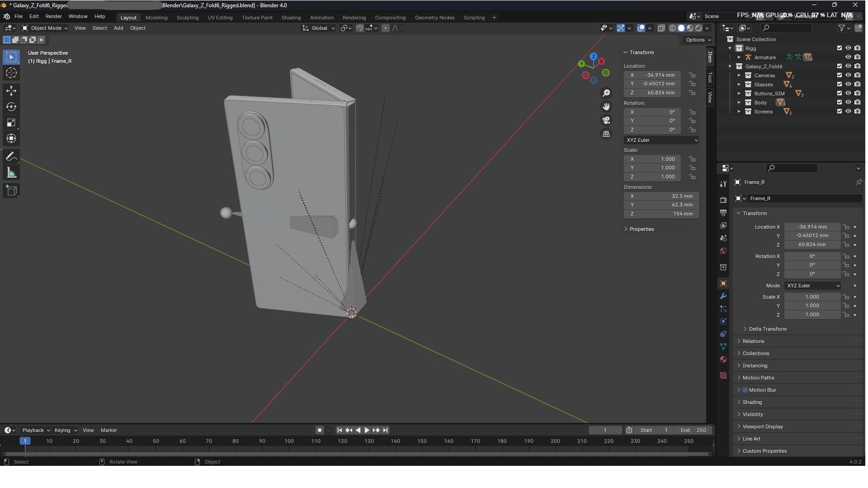Exclude the Rigg collection checkbox
Image resolution: width=868 pixels, height=488 pixels.
[x=840, y=48]
